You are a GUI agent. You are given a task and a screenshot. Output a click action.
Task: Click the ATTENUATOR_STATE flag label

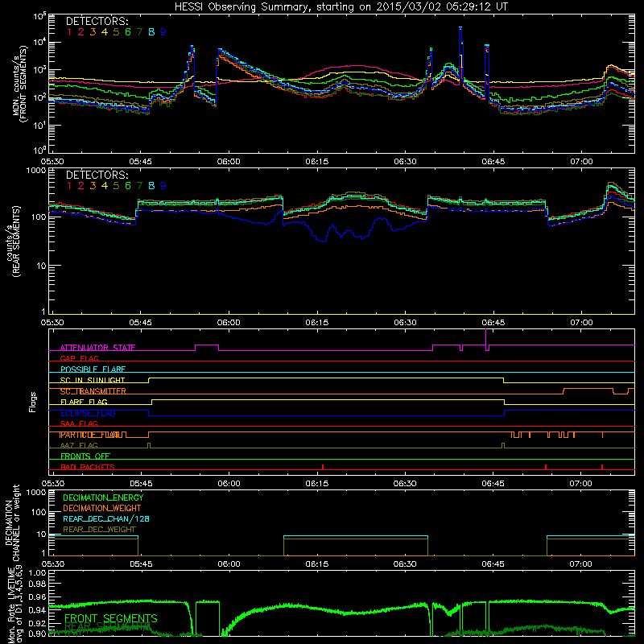(97, 348)
